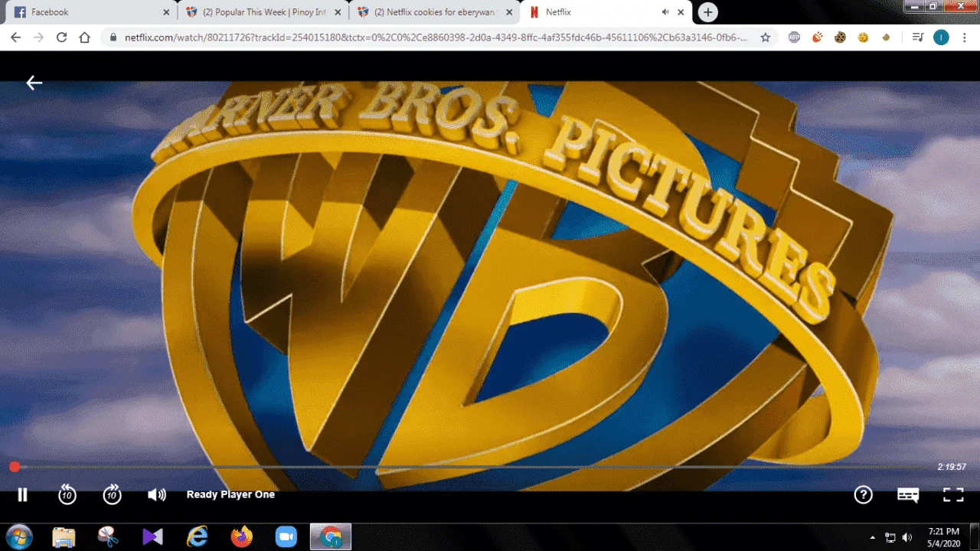Launch the Snipping Tool from taskbar
The height and width of the screenshot is (551, 980).
coord(108,537)
